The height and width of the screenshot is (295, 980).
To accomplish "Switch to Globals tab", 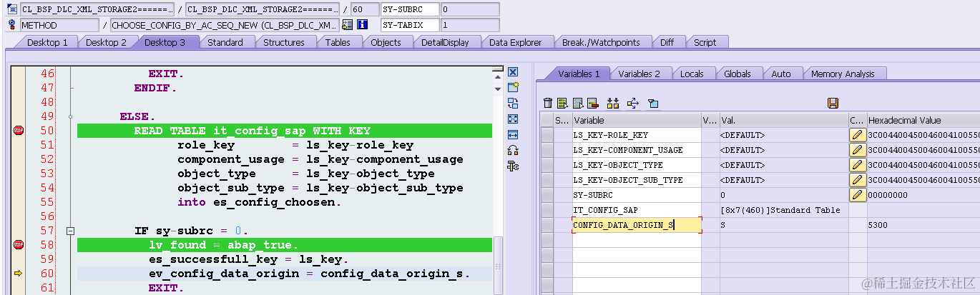I will point(738,74).
